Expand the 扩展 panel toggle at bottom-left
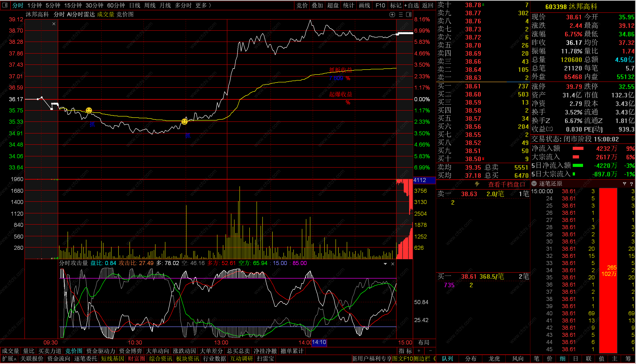This screenshot has width=636, height=364. tap(9, 359)
